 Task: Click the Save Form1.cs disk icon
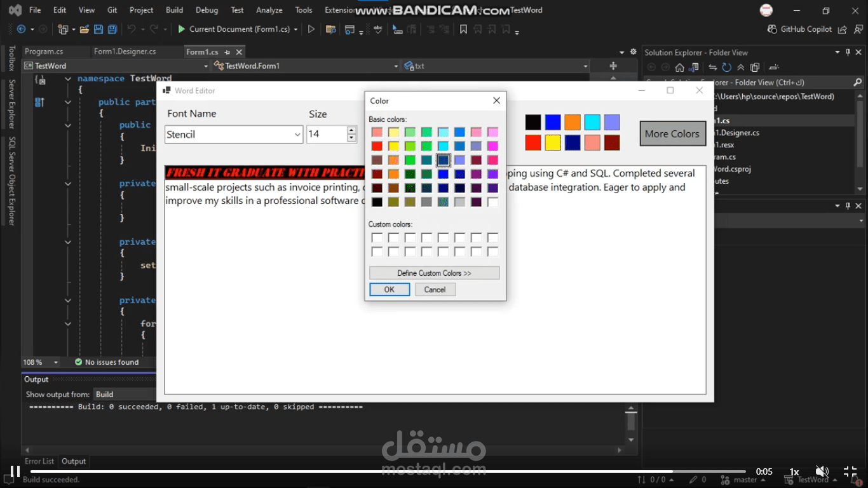98,29
